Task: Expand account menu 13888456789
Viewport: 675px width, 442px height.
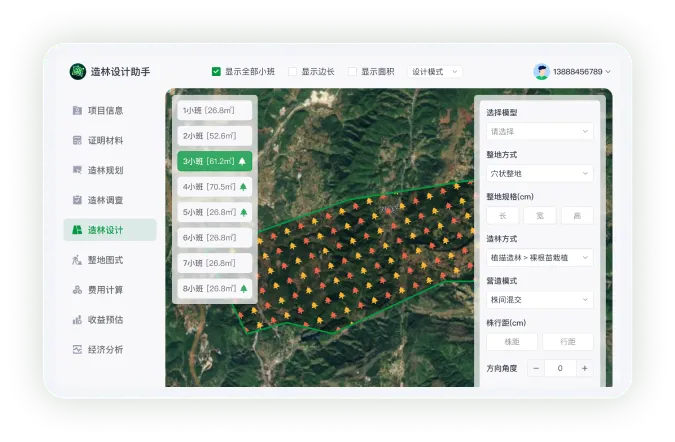Action: point(582,71)
